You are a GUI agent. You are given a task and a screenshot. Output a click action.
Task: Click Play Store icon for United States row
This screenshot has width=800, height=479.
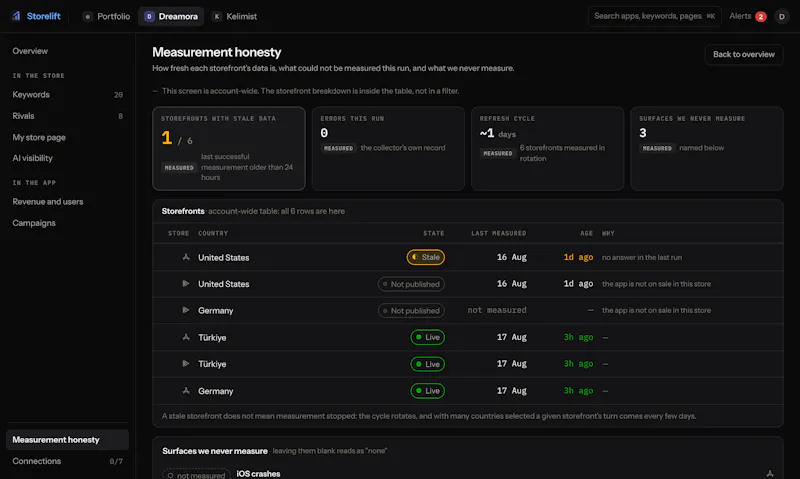tap(186, 284)
